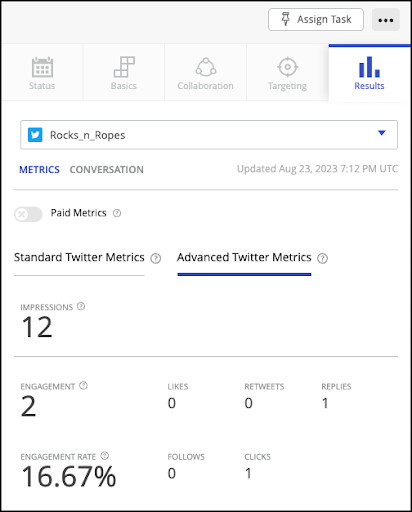Open the three-dots more options menu
The width and height of the screenshot is (412, 512).
coord(386,20)
